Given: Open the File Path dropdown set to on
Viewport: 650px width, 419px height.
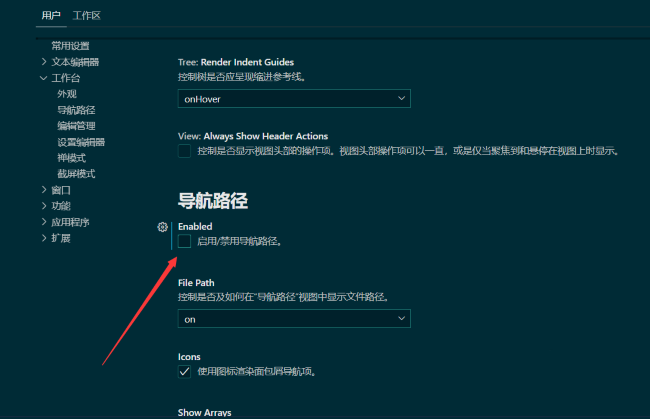Looking at the screenshot, I should tap(294, 318).
